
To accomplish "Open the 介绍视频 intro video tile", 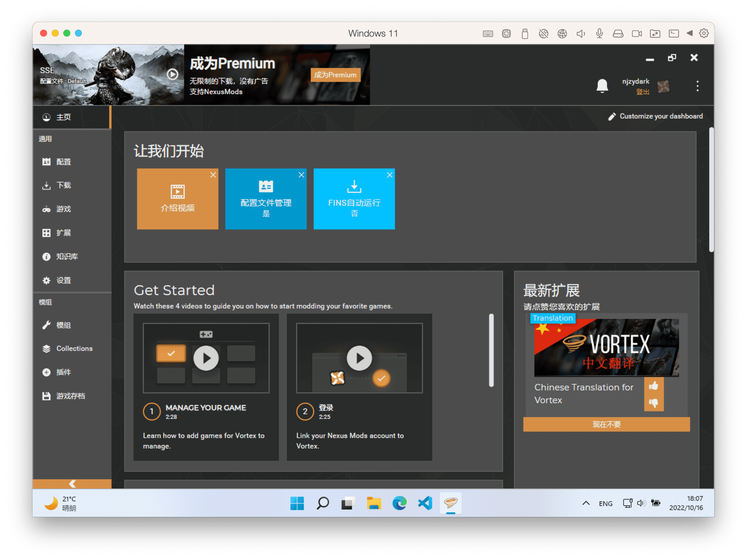I will pyautogui.click(x=178, y=199).
